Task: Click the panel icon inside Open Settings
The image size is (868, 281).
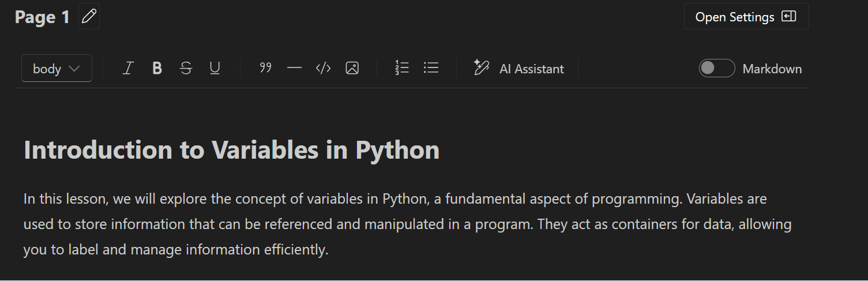Action: coord(788,17)
